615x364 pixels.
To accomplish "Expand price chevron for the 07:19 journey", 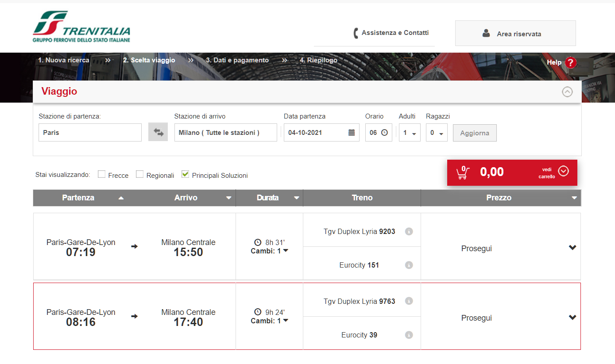I will pyautogui.click(x=572, y=248).
